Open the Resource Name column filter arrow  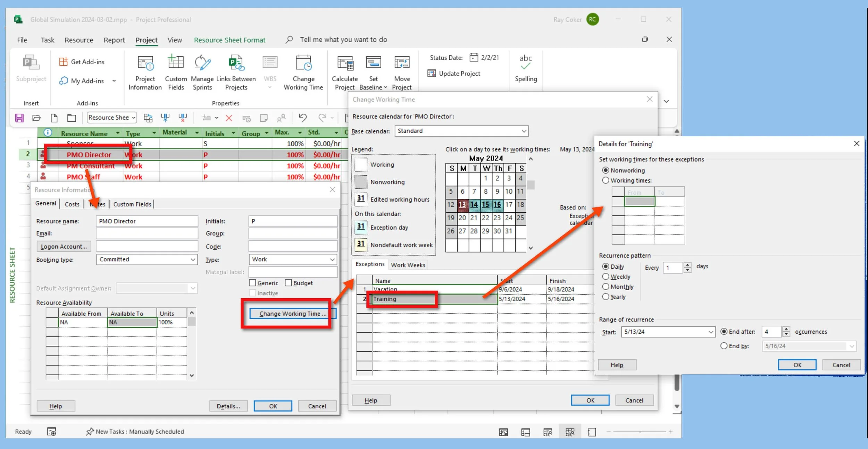118,133
